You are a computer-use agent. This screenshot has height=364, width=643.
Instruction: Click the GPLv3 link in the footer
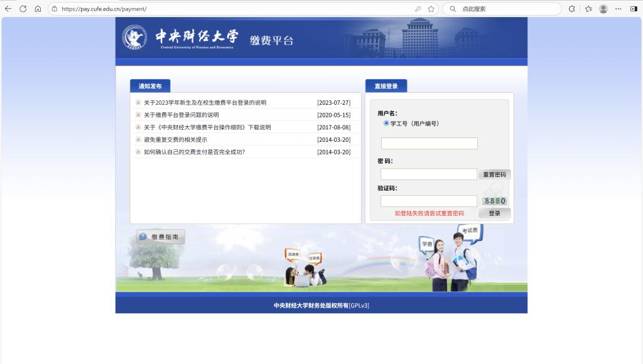coord(359,306)
